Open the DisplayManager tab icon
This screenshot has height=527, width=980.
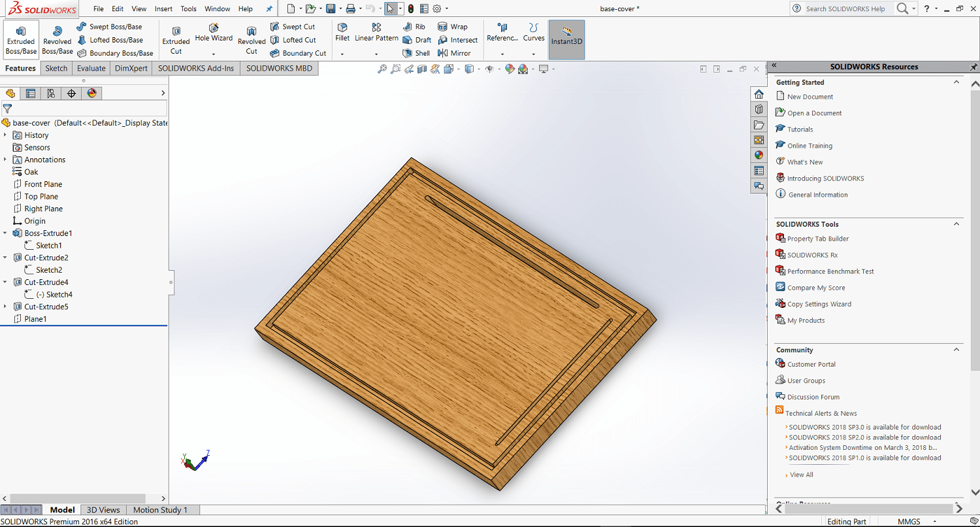point(92,93)
